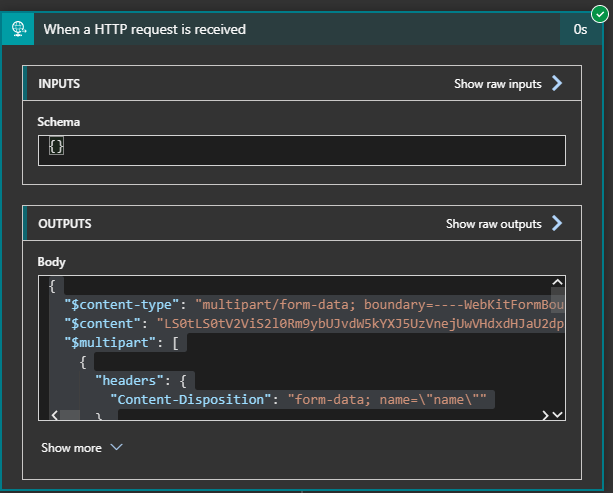
Task: Click the 0s duration label
Action: click(580, 29)
